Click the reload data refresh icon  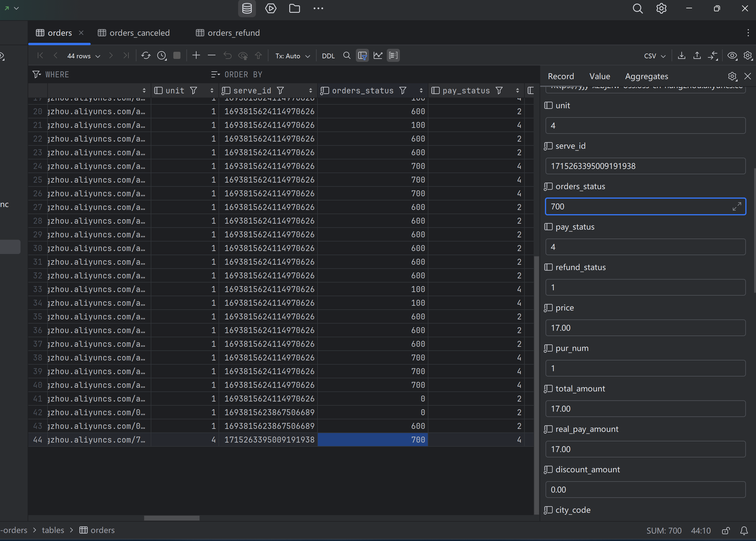[146, 56]
